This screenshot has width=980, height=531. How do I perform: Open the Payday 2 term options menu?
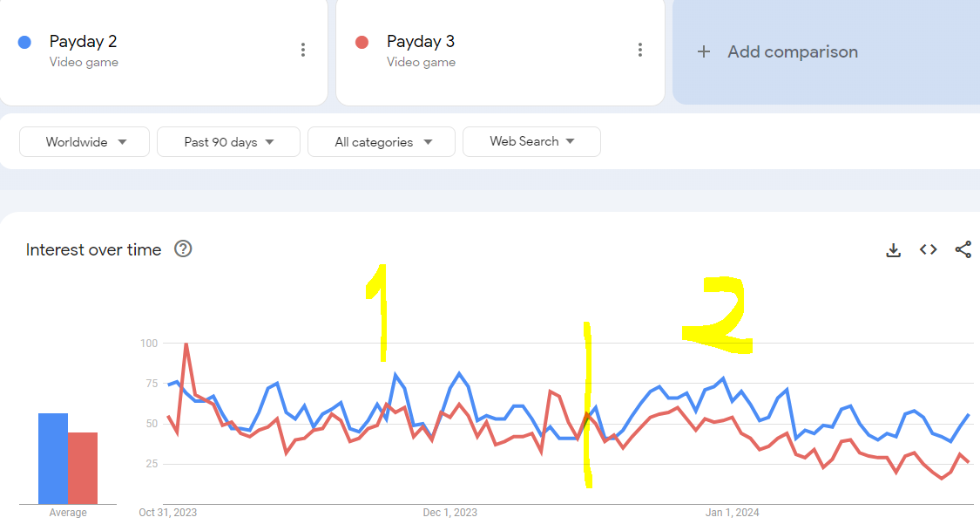[303, 50]
